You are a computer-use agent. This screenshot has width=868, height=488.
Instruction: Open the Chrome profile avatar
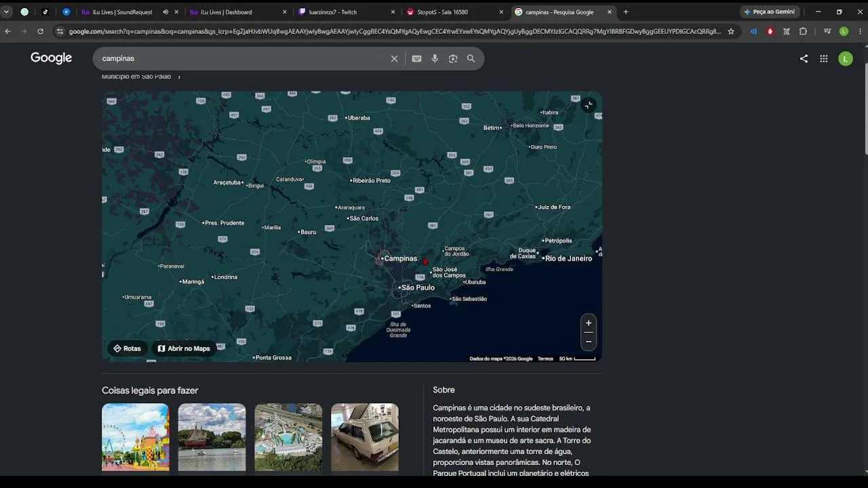click(x=844, y=31)
